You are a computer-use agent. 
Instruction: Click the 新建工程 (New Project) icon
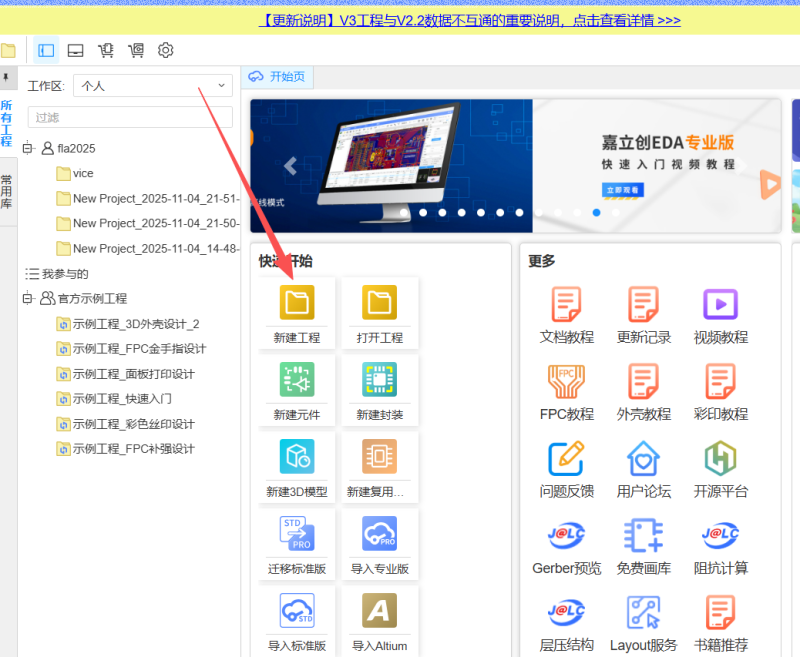(297, 303)
